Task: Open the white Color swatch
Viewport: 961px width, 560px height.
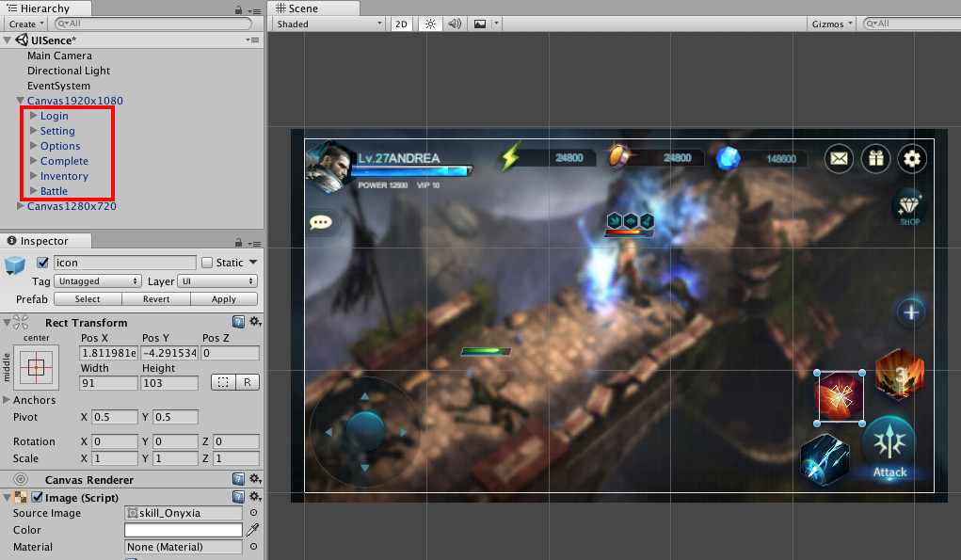Action: [x=184, y=530]
